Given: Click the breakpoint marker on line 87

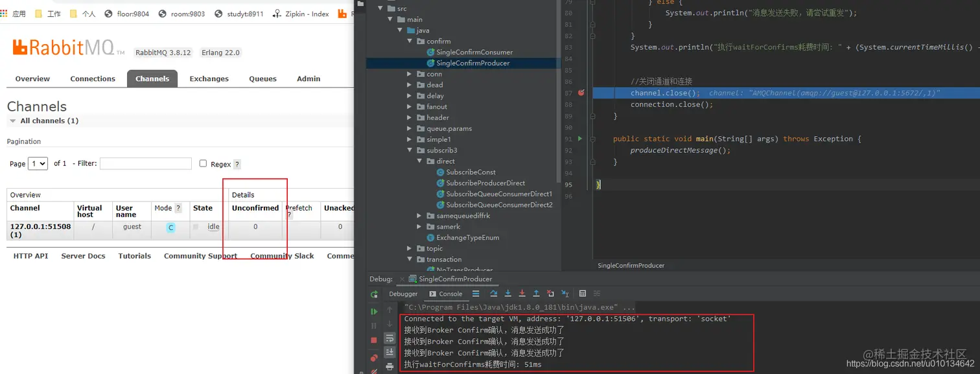Looking at the screenshot, I should coord(581,93).
